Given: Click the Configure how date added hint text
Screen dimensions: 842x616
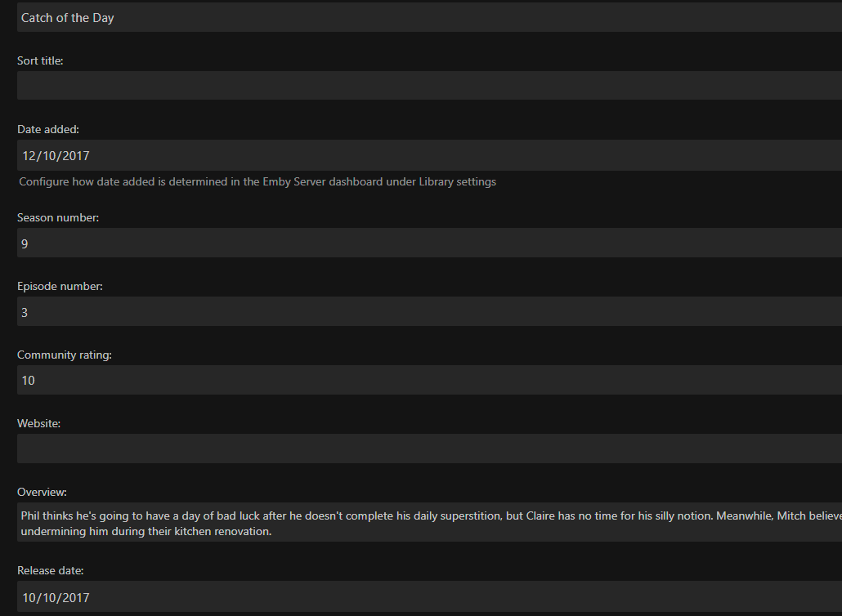Looking at the screenshot, I should click(x=258, y=181).
